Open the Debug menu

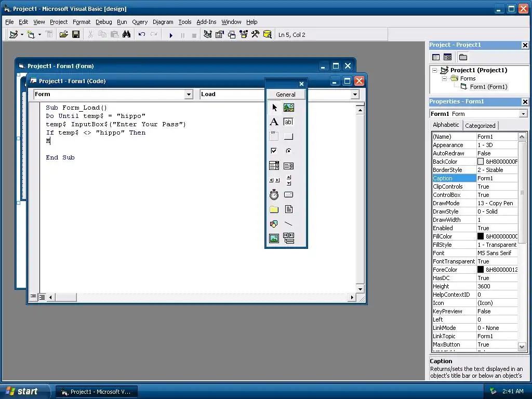click(103, 22)
